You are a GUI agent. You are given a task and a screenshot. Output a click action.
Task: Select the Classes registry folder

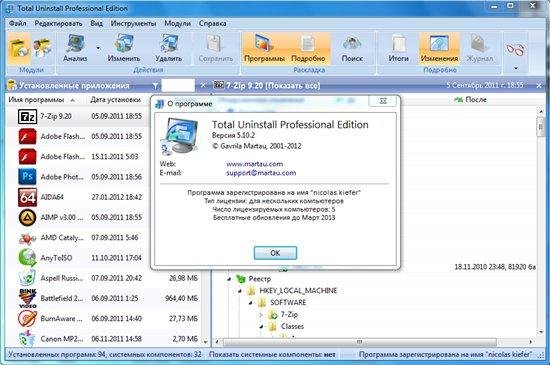click(292, 326)
